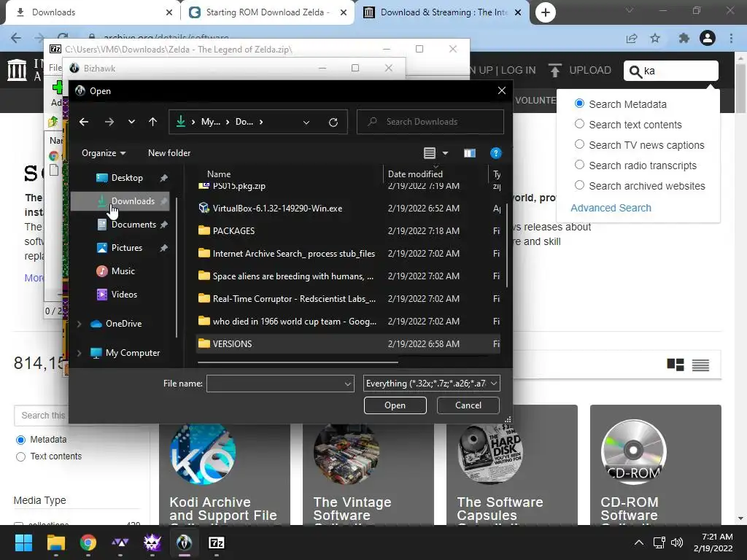
Task: Open Chrome three-dot menu
Action: tap(731, 38)
